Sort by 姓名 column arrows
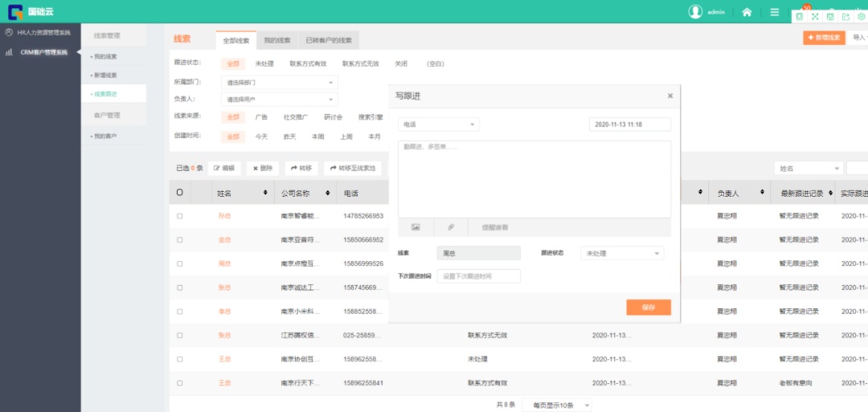 point(265,194)
